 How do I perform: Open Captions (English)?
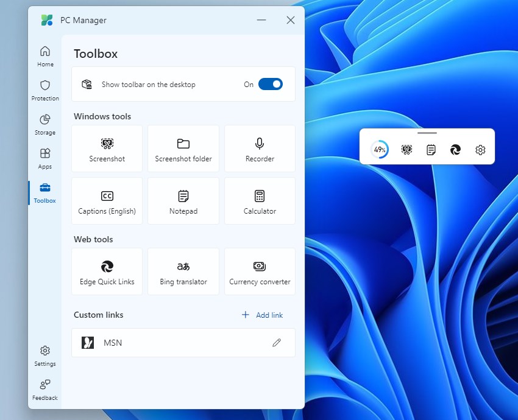click(107, 201)
